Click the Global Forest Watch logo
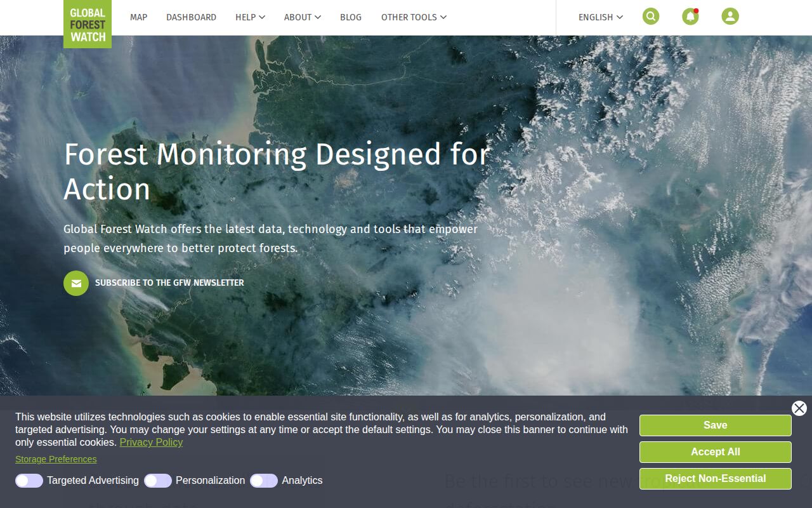 [88, 25]
